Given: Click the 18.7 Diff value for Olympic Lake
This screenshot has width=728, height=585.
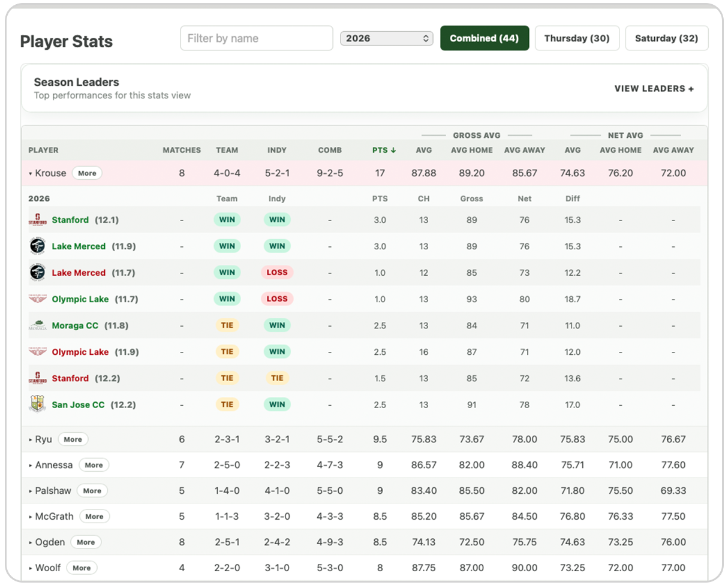Looking at the screenshot, I should [x=573, y=299].
